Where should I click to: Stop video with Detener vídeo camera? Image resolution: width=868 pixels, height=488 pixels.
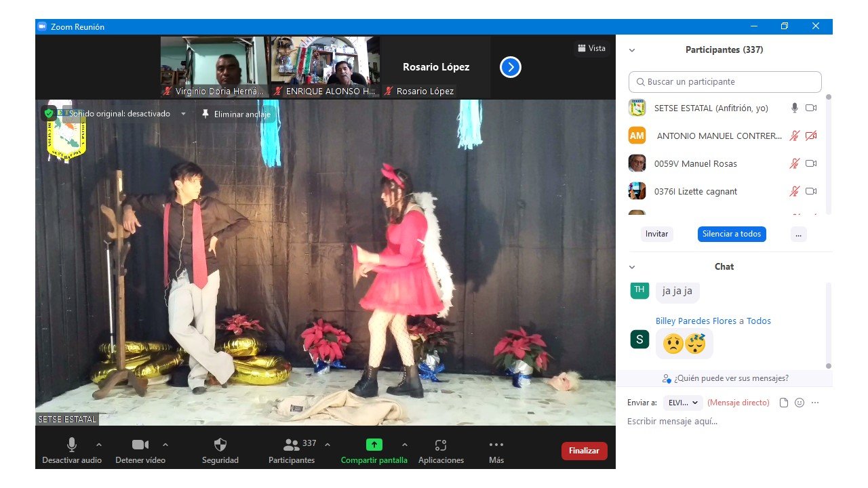coord(140,445)
